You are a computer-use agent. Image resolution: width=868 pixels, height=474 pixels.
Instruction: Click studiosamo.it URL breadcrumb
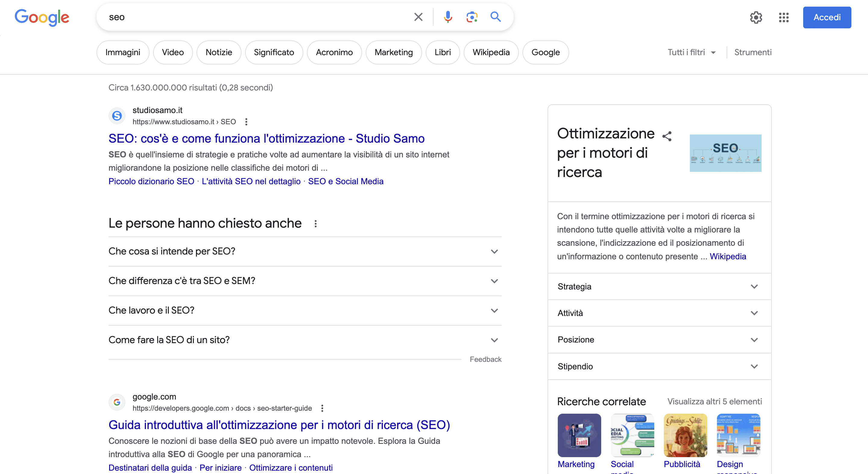point(184,122)
